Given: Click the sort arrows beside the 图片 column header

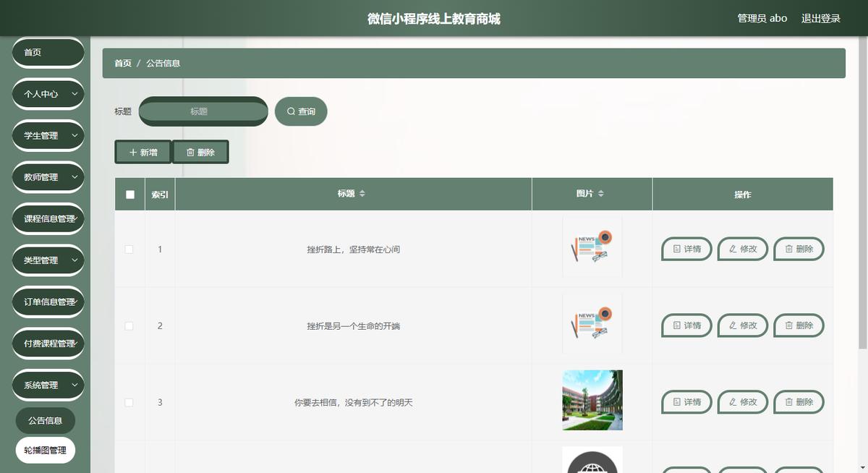Looking at the screenshot, I should (x=603, y=193).
